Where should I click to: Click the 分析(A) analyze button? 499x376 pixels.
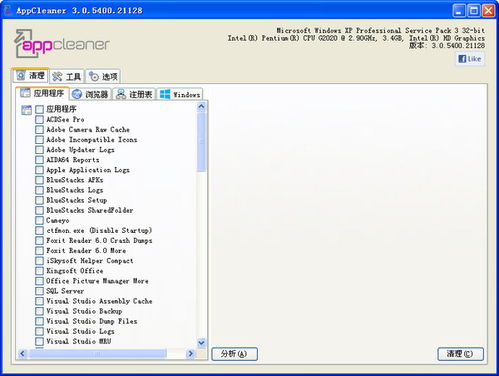[x=234, y=354]
